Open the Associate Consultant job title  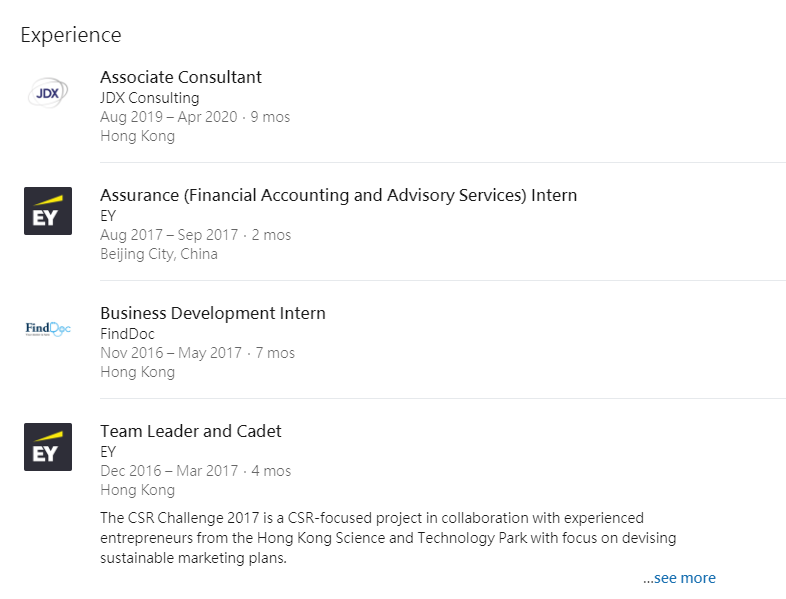click(181, 77)
